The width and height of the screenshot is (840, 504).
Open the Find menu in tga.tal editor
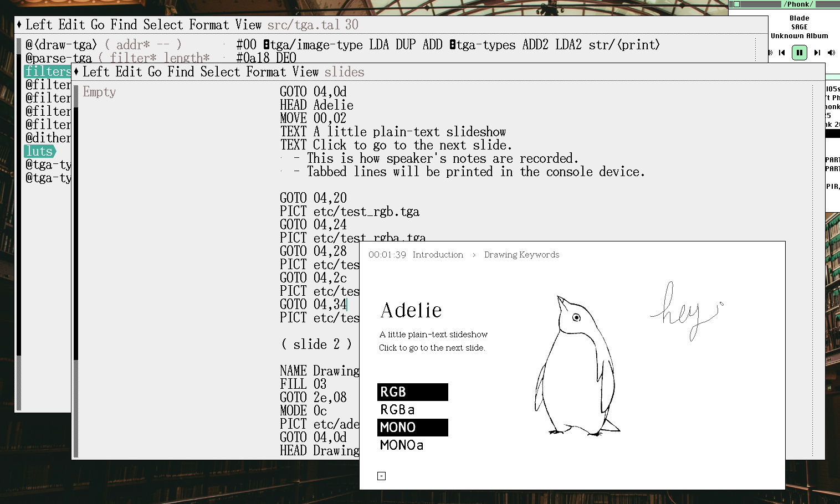click(124, 25)
